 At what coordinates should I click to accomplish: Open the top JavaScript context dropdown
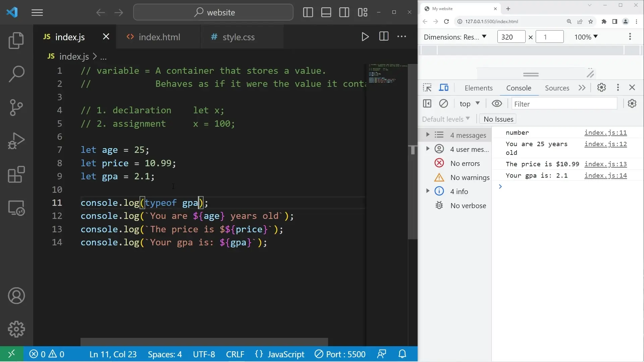click(x=470, y=104)
